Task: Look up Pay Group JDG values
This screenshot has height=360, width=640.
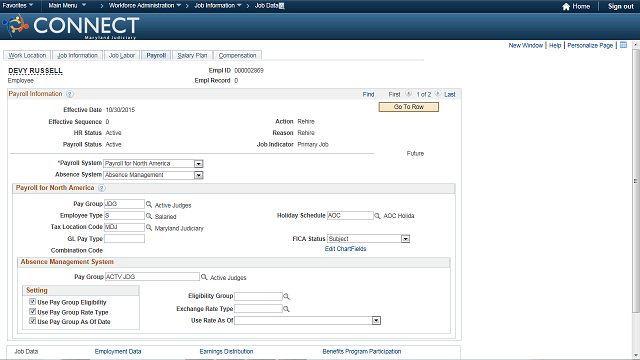Action: (x=149, y=204)
